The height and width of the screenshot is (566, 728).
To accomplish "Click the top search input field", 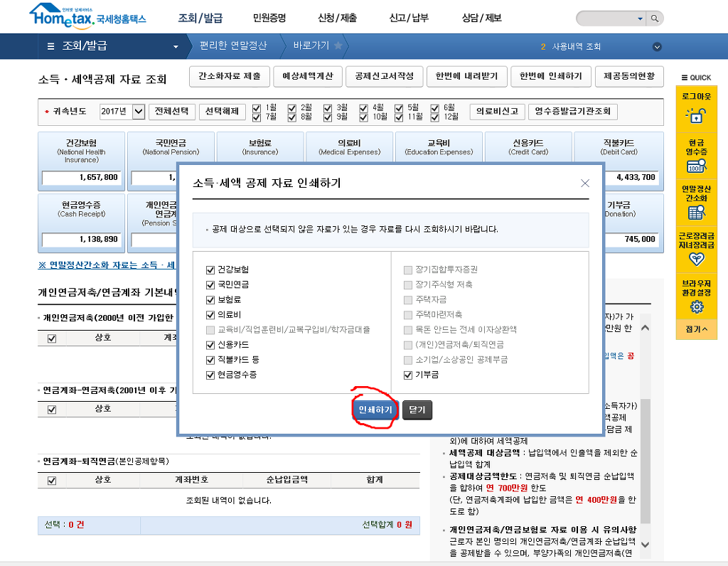I will [606, 18].
